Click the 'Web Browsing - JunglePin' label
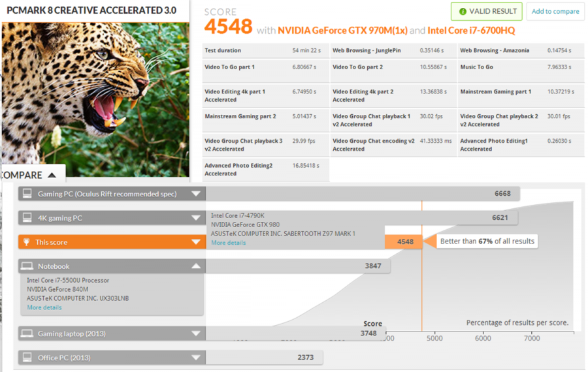Viewport: 588px width, 372px height. click(367, 50)
